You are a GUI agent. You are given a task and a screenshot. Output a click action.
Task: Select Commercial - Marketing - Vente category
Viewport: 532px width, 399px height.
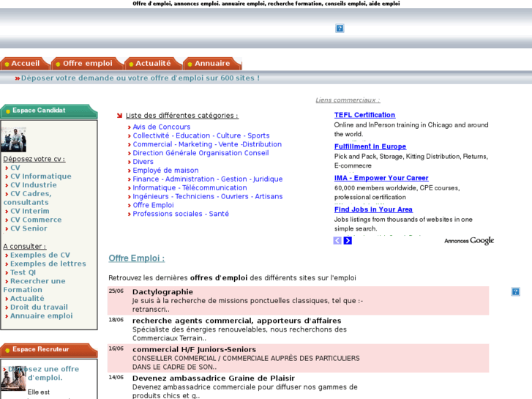[207, 144]
